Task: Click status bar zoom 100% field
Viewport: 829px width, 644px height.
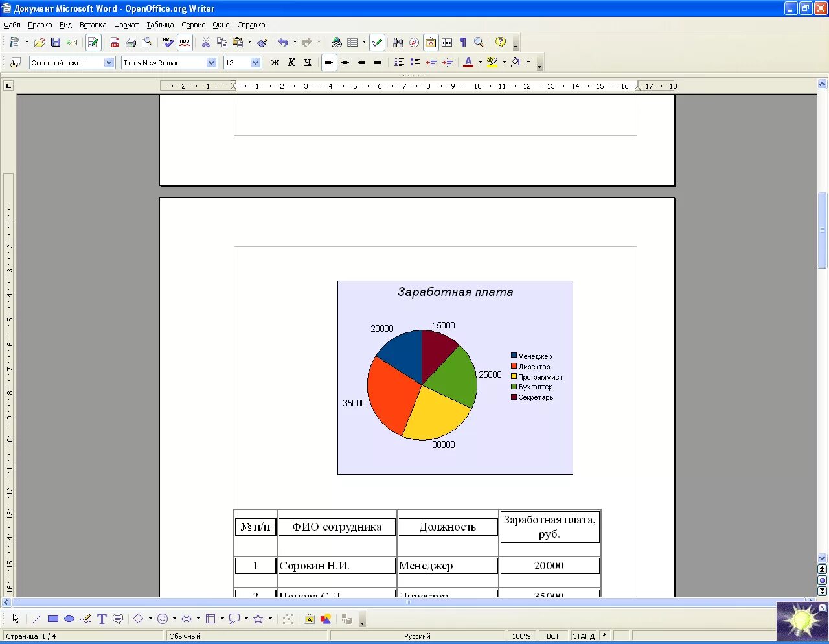Action: [x=521, y=636]
